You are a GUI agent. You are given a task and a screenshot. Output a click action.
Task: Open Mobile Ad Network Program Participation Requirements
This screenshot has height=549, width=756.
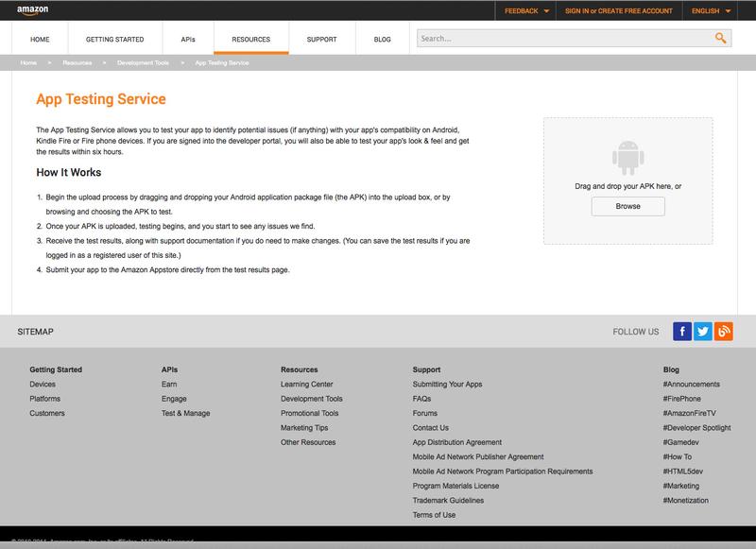click(x=503, y=471)
